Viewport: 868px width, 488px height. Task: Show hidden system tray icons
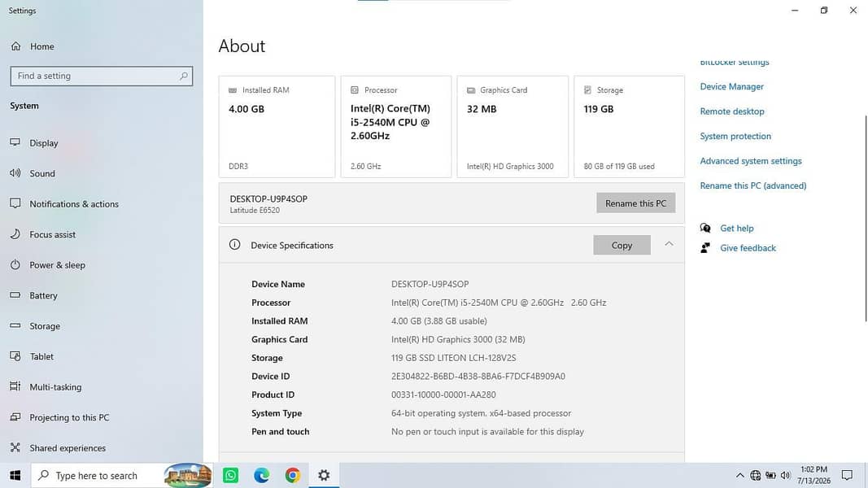click(x=739, y=475)
